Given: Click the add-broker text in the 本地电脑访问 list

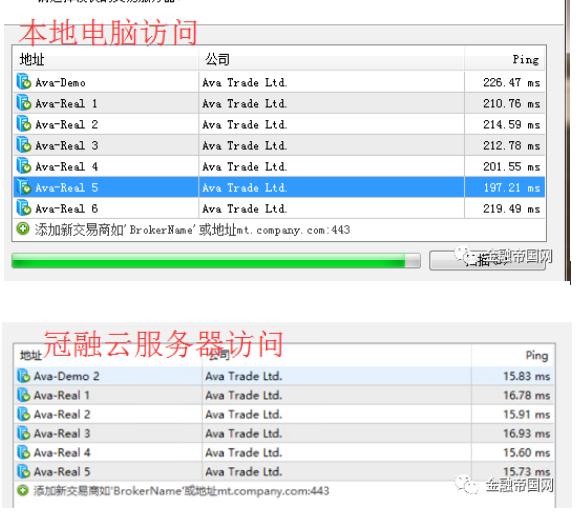Looking at the screenshot, I should 192,230.
